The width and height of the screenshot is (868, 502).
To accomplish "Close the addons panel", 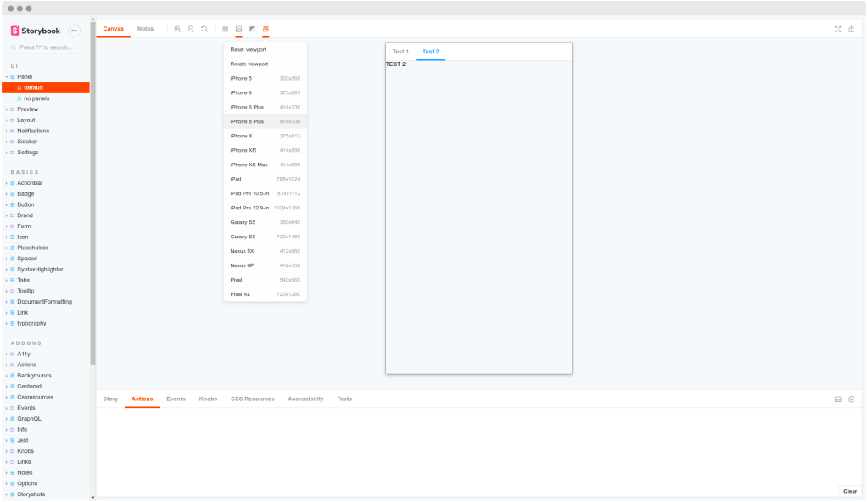I will 851,399.
